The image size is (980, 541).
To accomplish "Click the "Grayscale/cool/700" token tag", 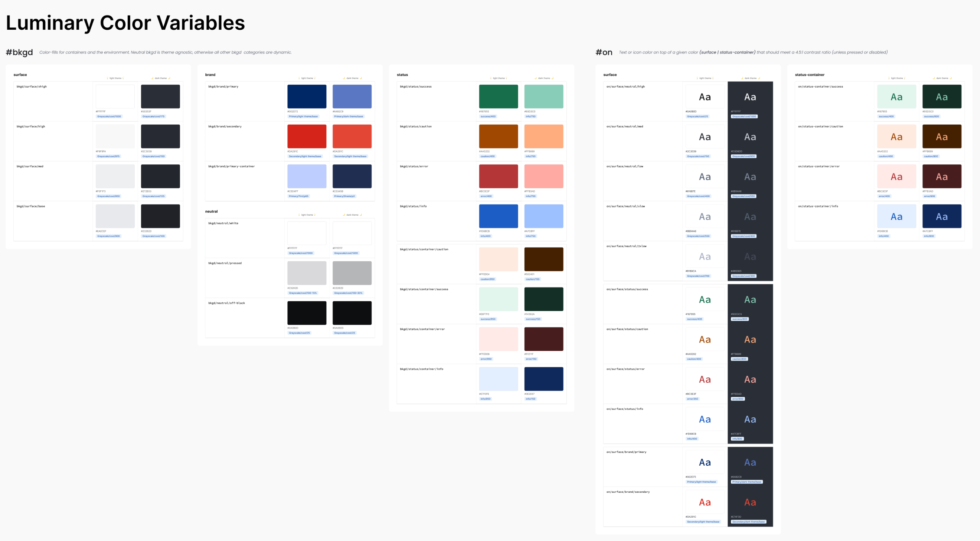I will (x=699, y=276).
